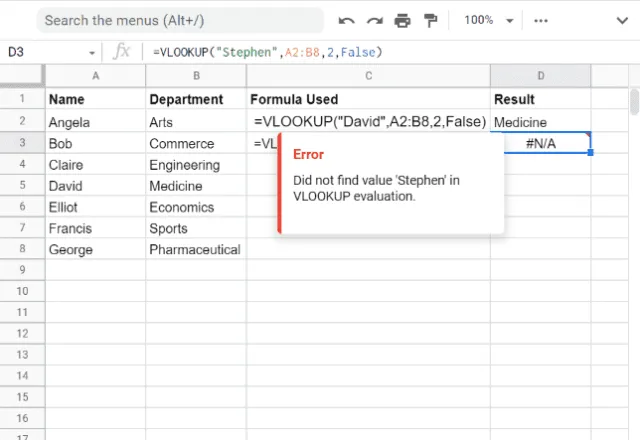Click the vertical scrollbar thumb
640x440 pixels.
634,101
